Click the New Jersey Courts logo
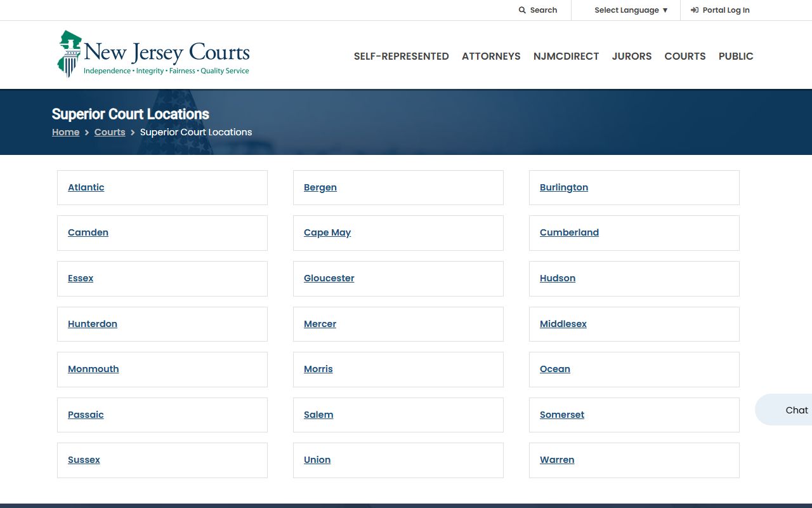The height and width of the screenshot is (508, 812). point(154,54)
